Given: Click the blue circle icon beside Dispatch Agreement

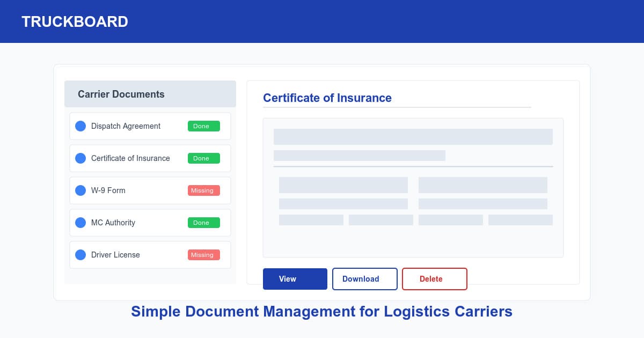Looking at the screenshot, I should (80, 126).
